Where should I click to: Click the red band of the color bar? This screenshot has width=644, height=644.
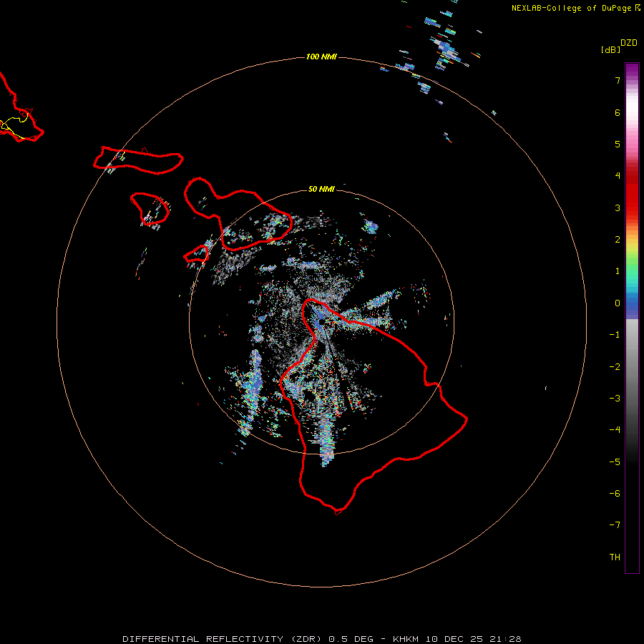632,191
